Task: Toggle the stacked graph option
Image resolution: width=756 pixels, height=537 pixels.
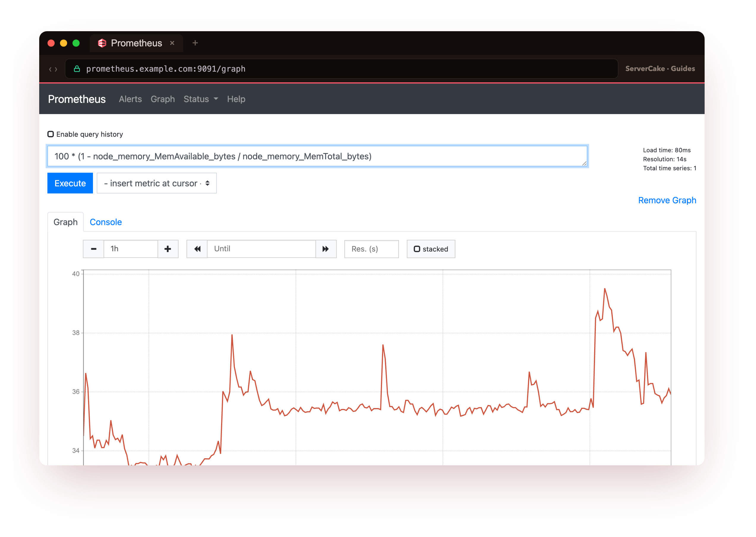Action: click(x=431, y=249)
